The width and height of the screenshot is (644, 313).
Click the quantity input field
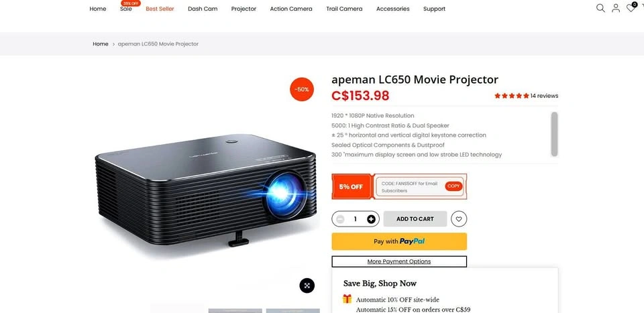pos(356,219)
